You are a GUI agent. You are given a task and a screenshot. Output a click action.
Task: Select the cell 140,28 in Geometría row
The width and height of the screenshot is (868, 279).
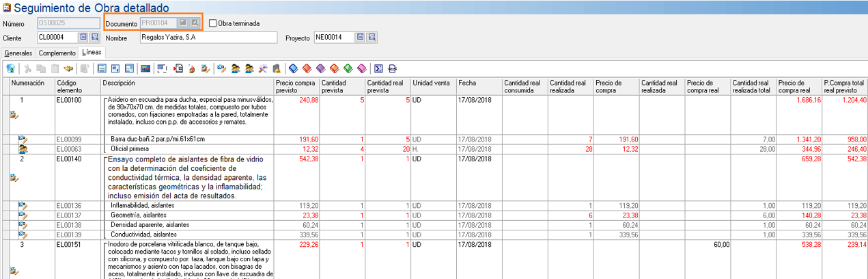[800, 215]
